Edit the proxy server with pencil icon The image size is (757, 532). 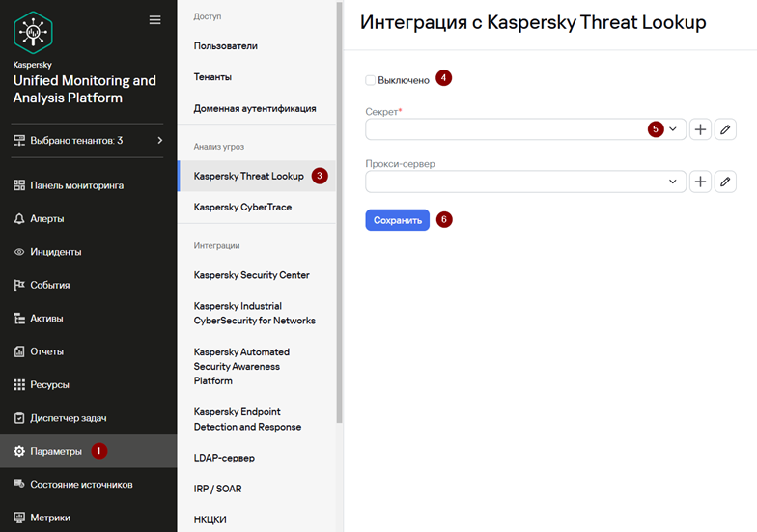725,182
